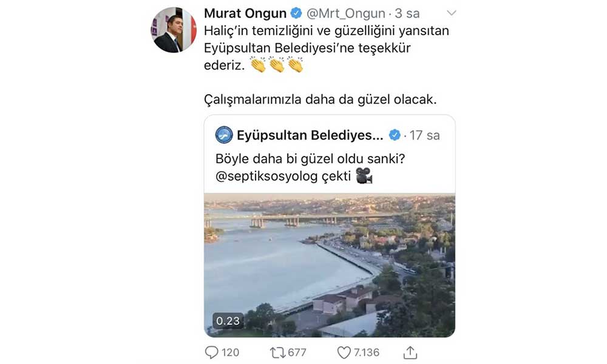This screenshot has height=364, width=607.
Task: Click the 677 retweet count
Action: click(x=297, y=352)
